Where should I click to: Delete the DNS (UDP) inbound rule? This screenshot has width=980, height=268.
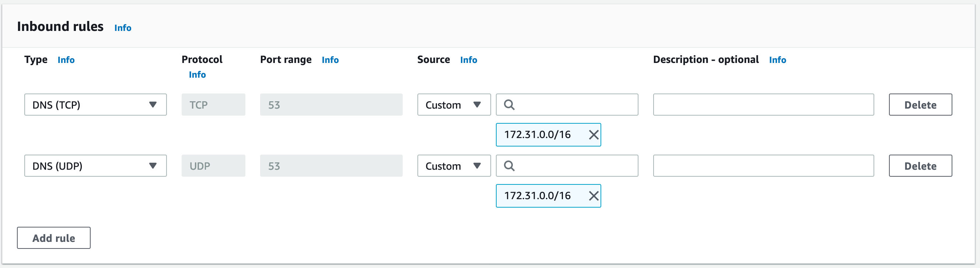tap(920, 166)
